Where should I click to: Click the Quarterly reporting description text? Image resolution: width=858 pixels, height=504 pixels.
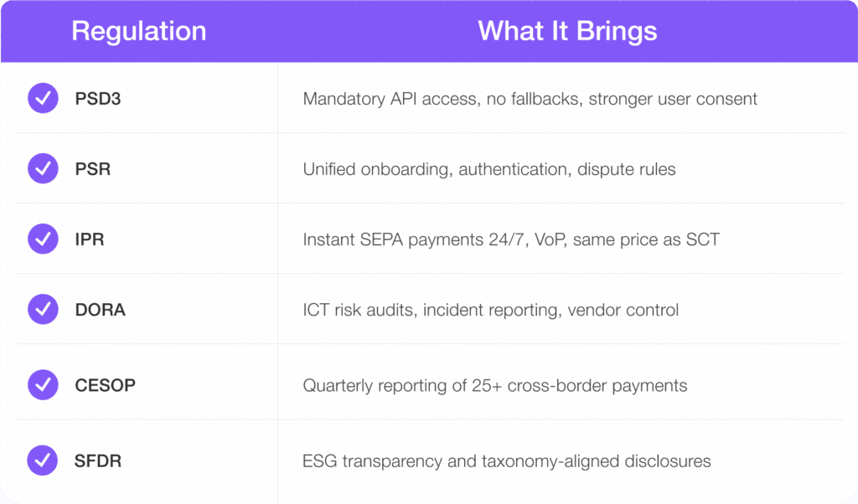(x=495, y=385)
